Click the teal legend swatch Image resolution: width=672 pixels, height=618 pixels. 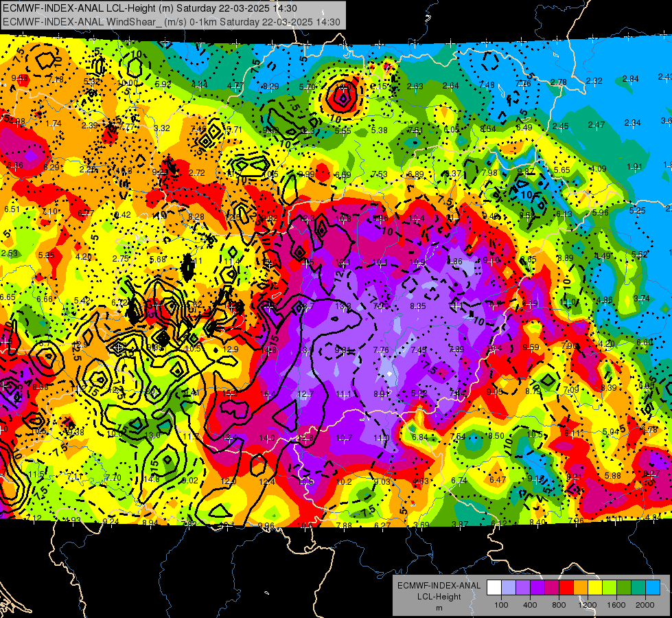pos(638,588)
